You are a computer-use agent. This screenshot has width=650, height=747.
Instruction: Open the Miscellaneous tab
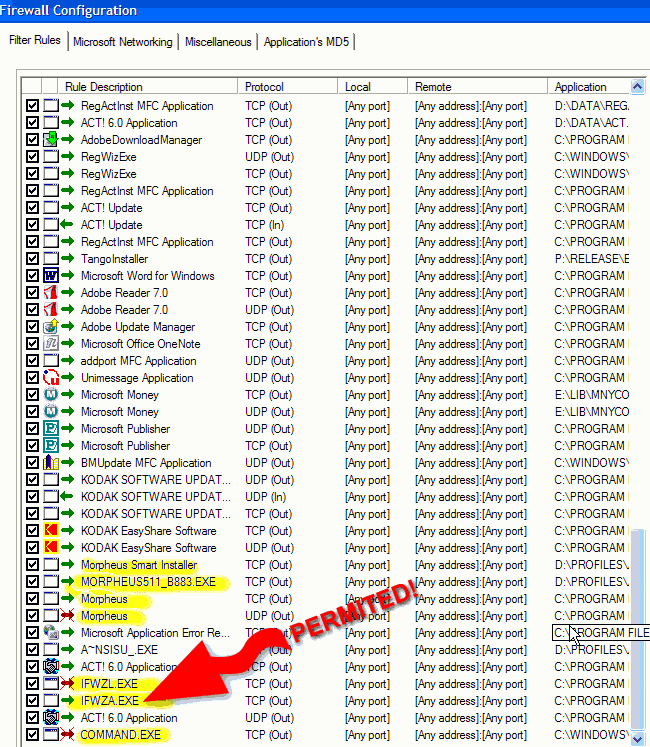click(x=217, y=42)
